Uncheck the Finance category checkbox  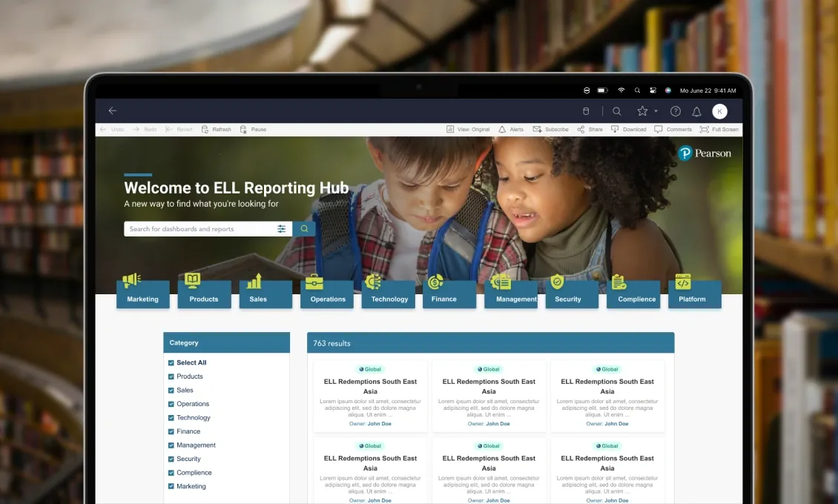tap(171, 431)
